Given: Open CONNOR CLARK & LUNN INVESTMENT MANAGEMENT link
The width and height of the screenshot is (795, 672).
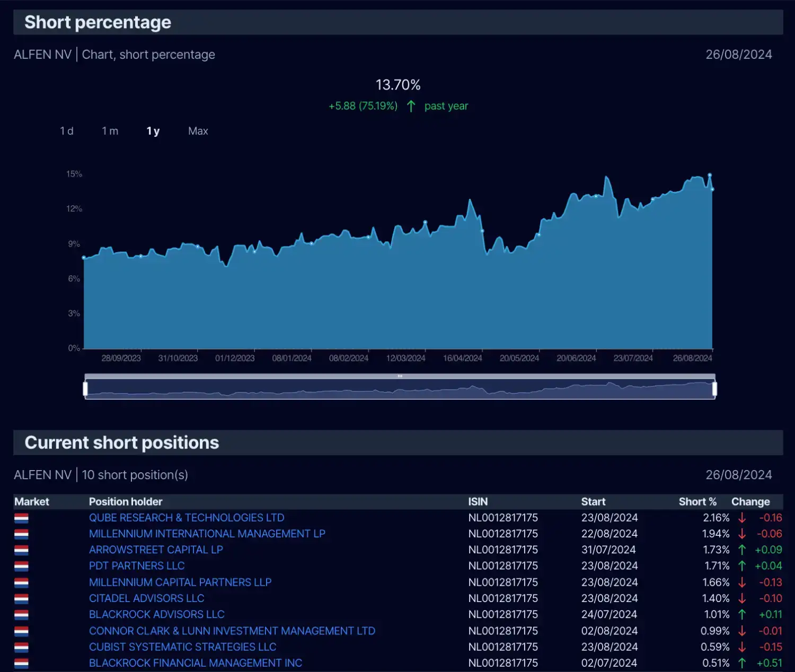Looking at the screenshot, I should (232, 631).
